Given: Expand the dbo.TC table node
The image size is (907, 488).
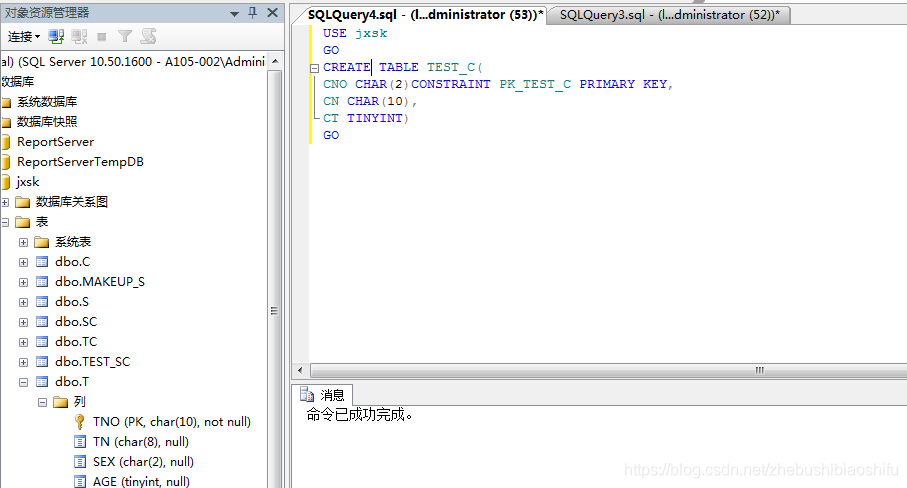Looking at the screenshot, I should (x=23, y=342).
